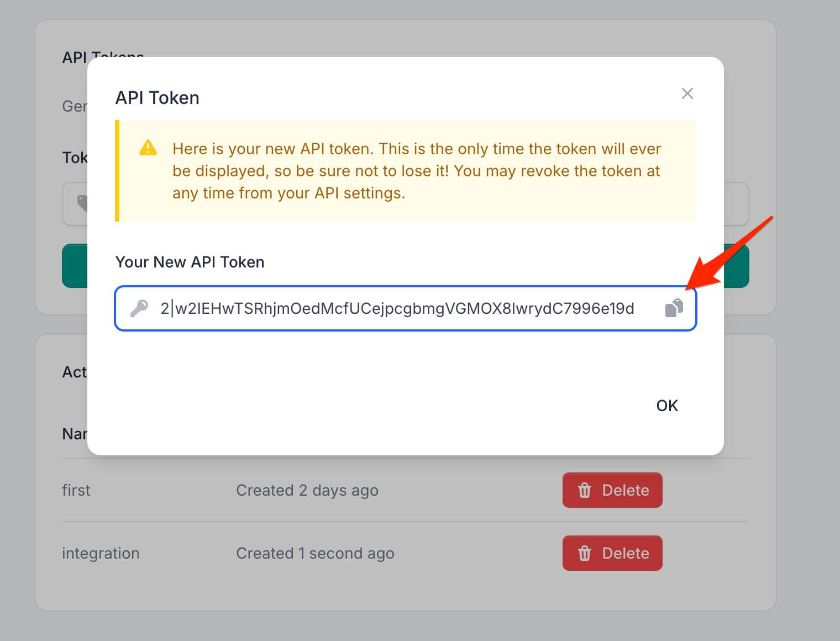Click the background token name input field
Image resolution: width=840 pixels, height=641 pixels.
77,204
